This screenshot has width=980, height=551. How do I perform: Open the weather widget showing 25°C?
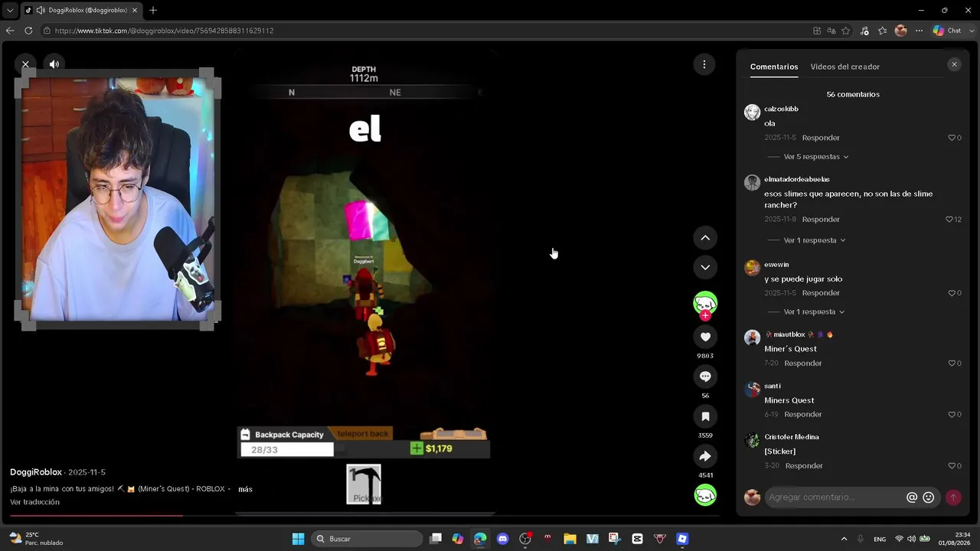(36, 539)
